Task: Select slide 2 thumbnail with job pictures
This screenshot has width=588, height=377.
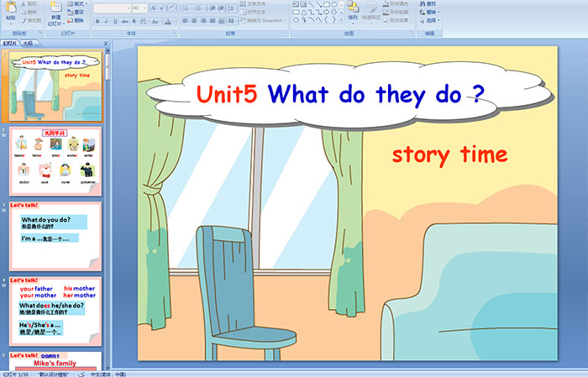Action: (x=55, y=161)
